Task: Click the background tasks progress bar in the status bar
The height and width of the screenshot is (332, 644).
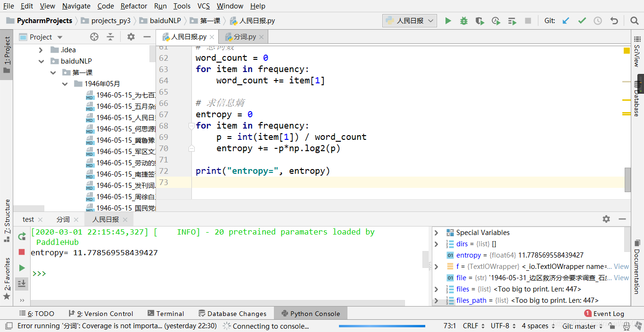Action: 382,326
